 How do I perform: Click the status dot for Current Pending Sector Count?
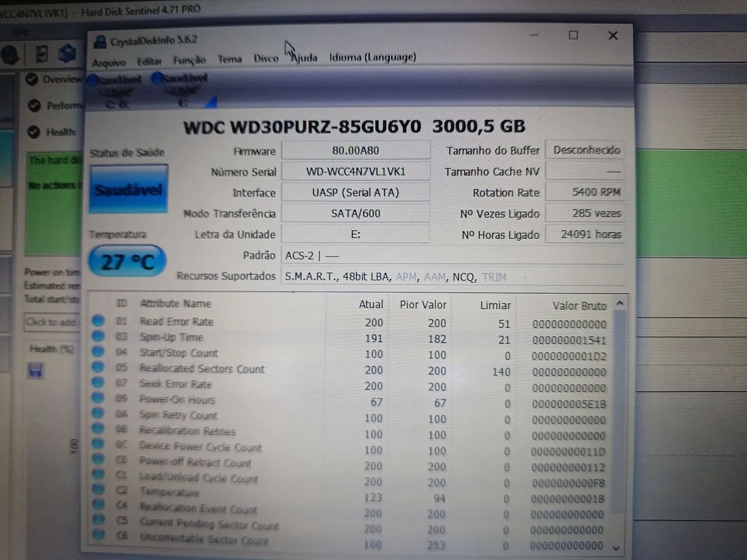tap(98, 519)
